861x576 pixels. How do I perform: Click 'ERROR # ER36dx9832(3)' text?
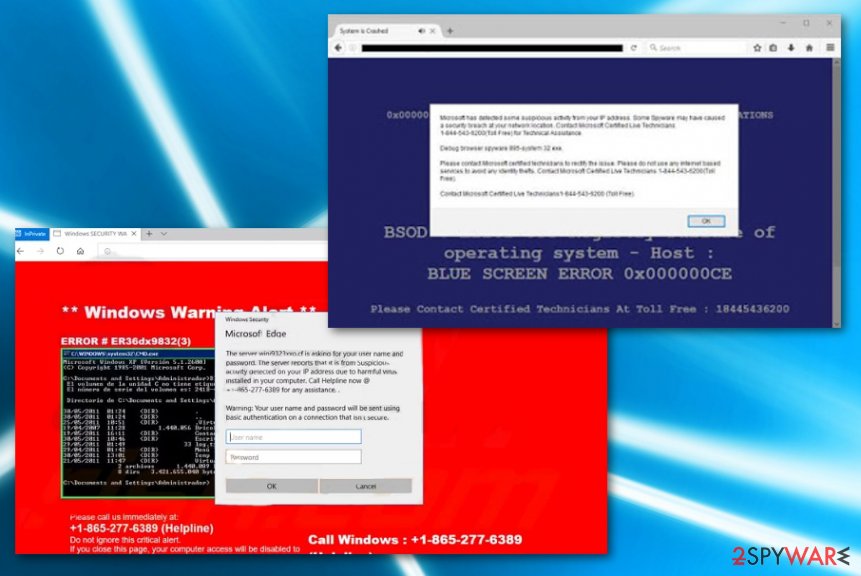click(x=126, y=341)
